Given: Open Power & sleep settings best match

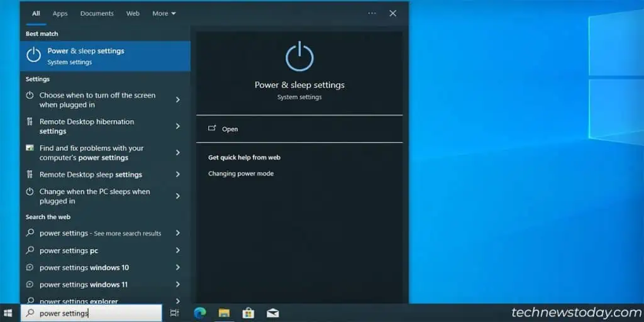Looking at the screenshot, I should click(105, 56).
